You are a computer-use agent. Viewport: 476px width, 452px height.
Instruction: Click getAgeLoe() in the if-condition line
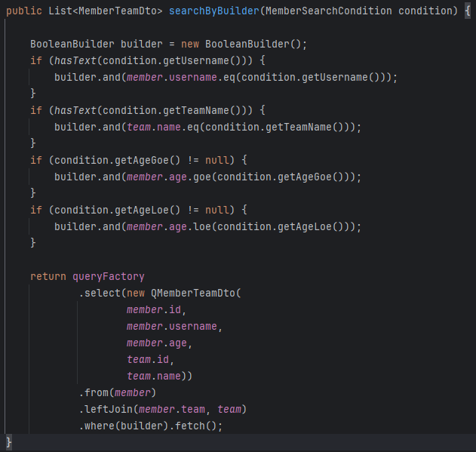148,210
